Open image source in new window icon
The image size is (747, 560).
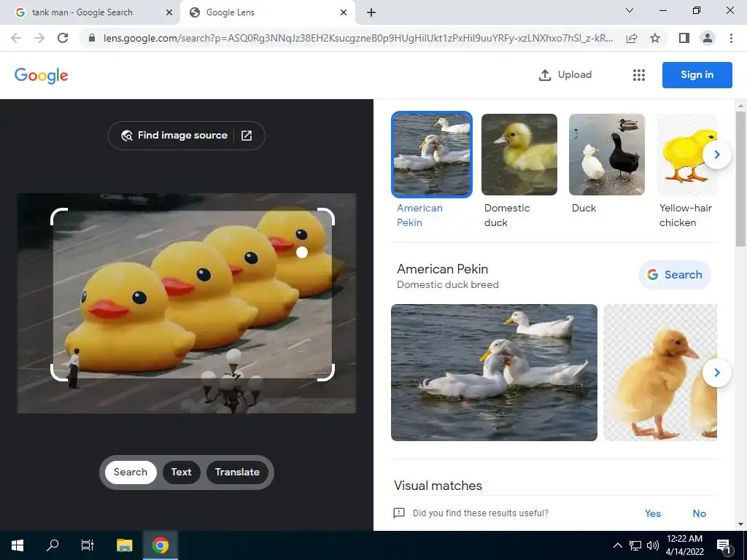[247, 136]
